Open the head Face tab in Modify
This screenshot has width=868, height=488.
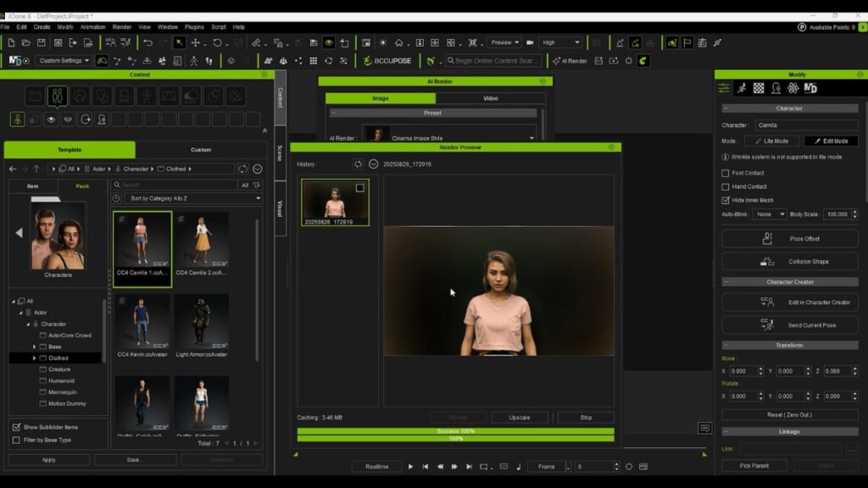[x=776, y=88]
